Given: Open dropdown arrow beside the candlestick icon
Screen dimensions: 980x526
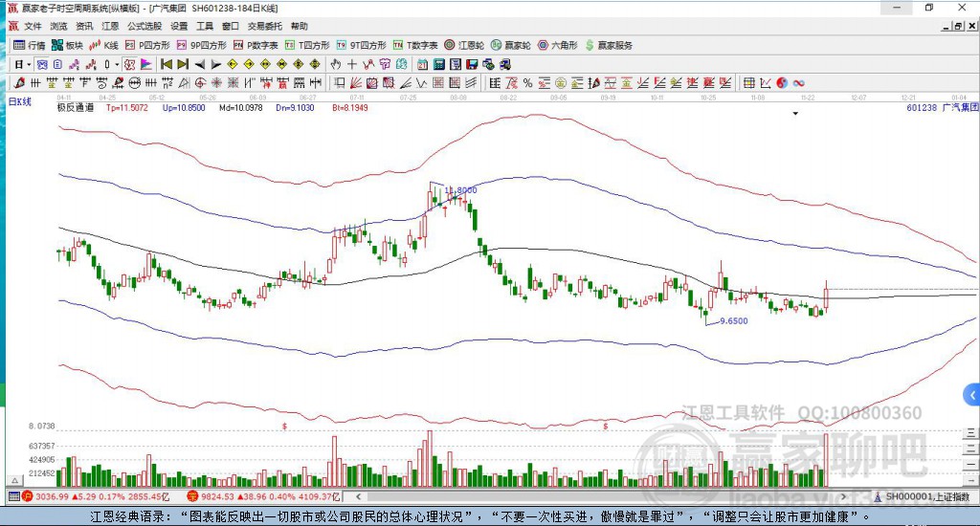Looking at the screenshot, I should click(117, 64).
